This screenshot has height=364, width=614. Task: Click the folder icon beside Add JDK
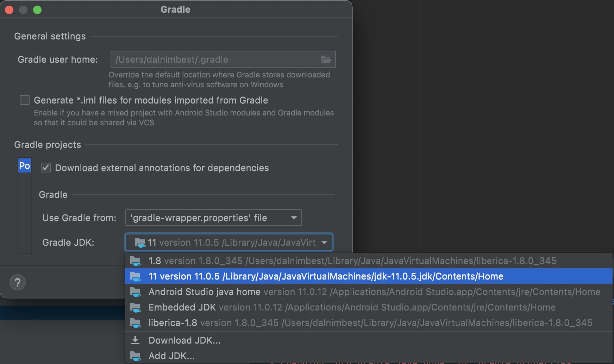pos(136,356)
